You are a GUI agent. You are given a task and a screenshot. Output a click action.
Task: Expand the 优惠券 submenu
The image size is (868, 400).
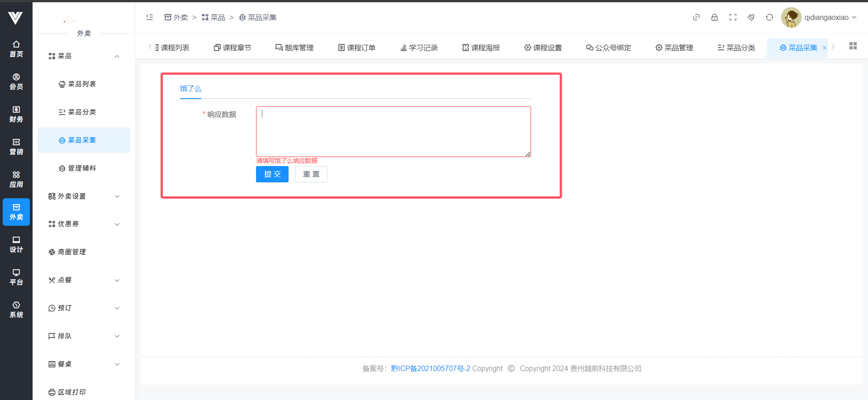[x=84, y=224]
